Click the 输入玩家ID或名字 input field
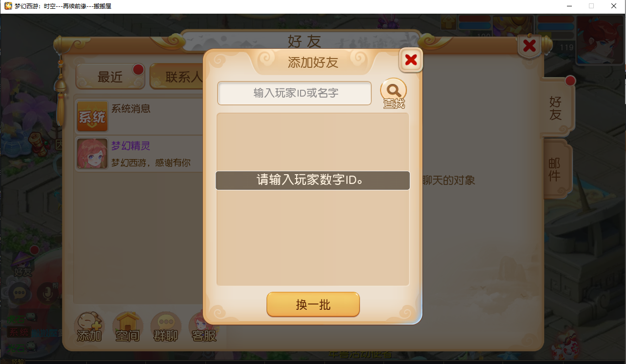Viewport: 626px width, 364px height. click(295, 93)
